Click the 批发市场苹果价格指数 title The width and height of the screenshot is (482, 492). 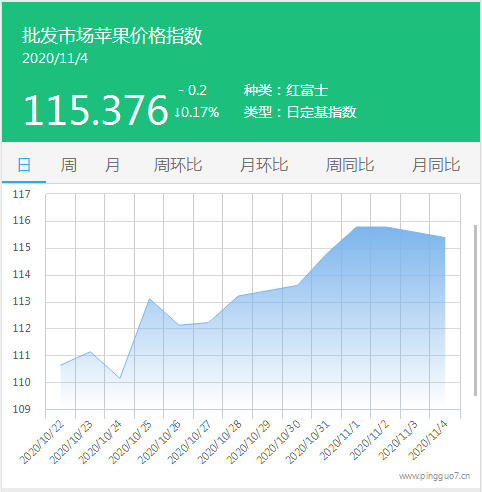click(x=112, y=36)
